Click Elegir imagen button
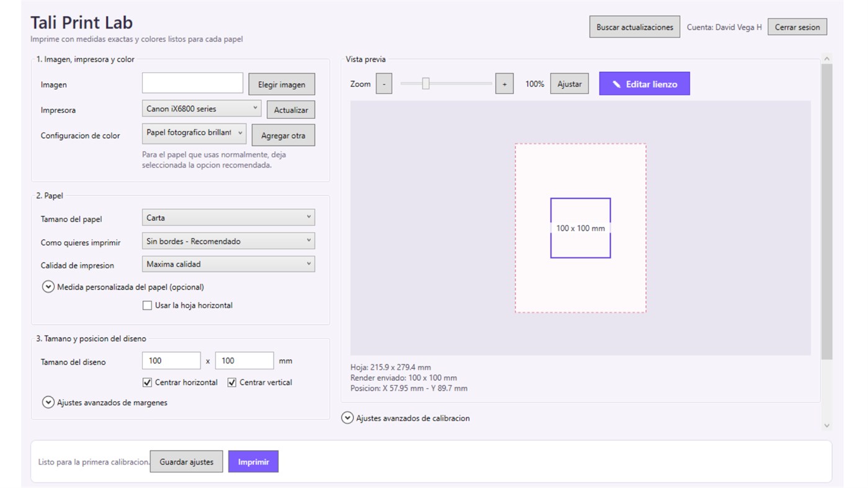Screen dimensions: 868x488 (282, 84)
